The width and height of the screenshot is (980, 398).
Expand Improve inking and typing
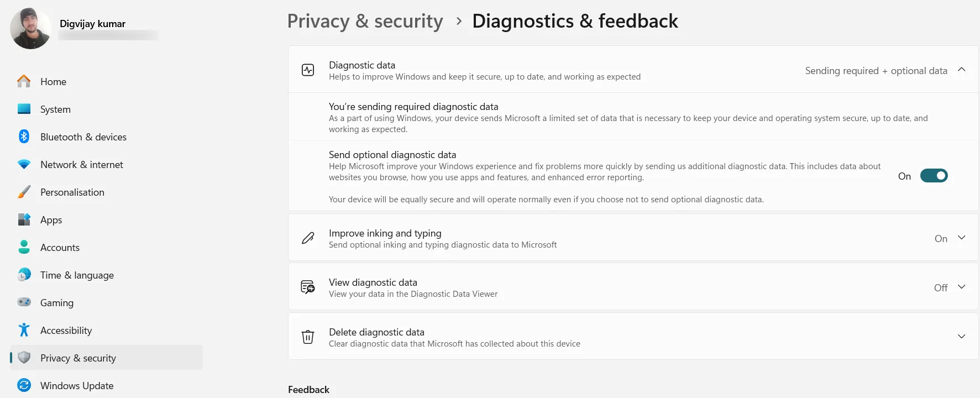[x=962, y=238]
